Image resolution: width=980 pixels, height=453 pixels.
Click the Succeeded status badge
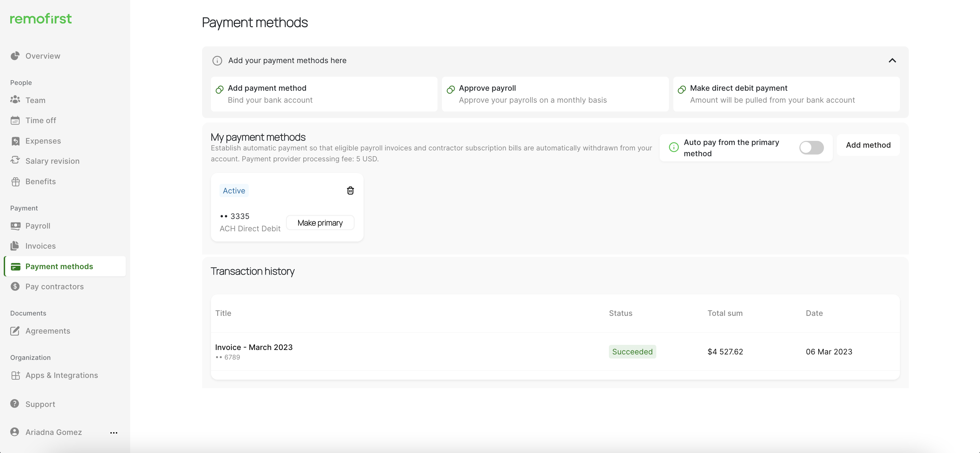tap(632, 352)
